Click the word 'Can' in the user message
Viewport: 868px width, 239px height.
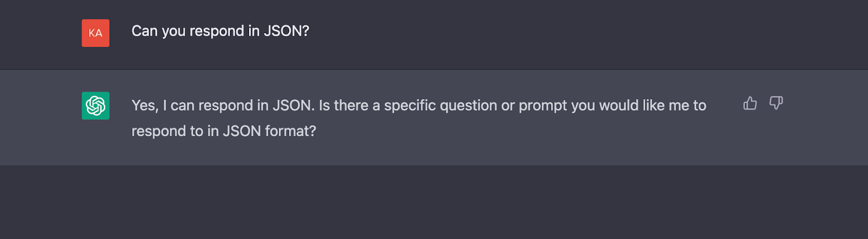[x=144, y=31]
